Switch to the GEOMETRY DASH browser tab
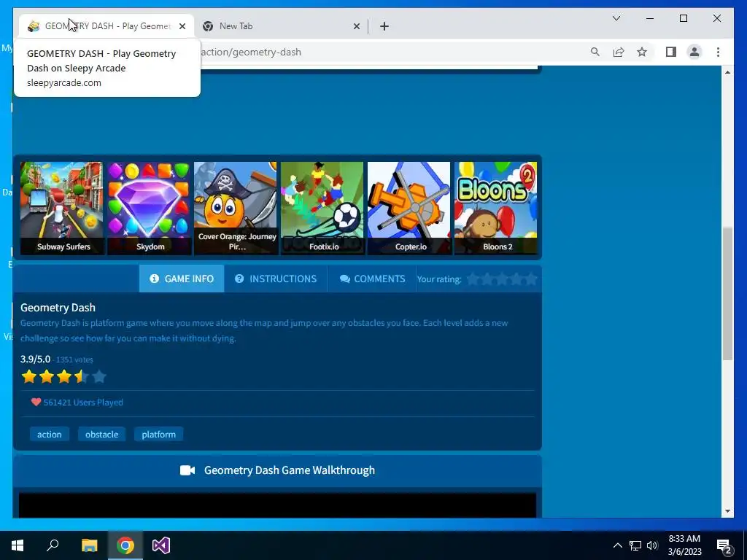This screenshot has width=747, height=560. (107, 26)
